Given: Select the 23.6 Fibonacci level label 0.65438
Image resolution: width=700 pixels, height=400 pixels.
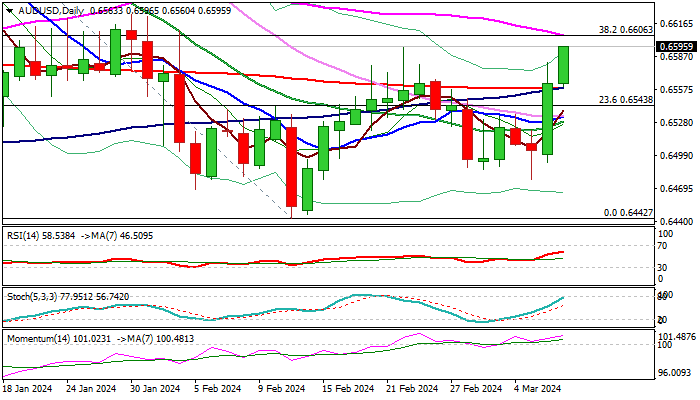Looking at the screenshot, I should pyautogui.click(x=625, y=100).
